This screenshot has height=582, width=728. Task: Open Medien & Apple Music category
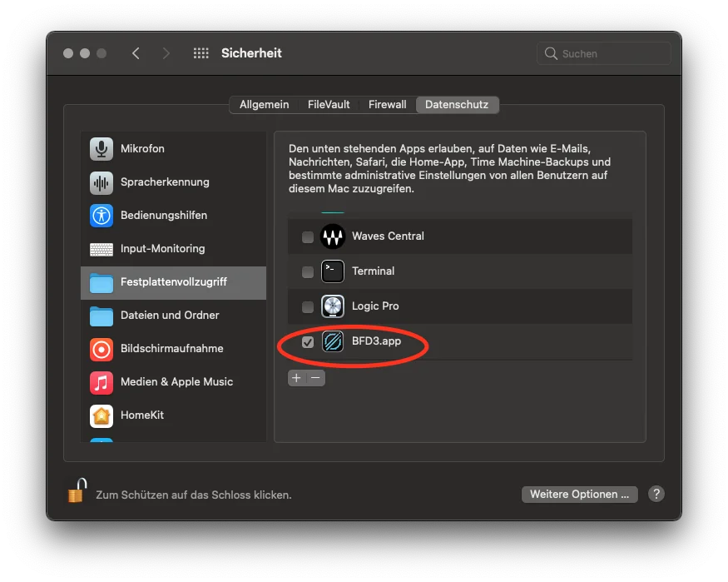click(173, 382)
